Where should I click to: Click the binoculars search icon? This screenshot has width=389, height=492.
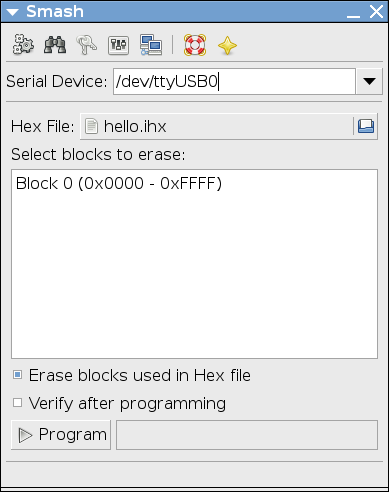click(55, 45)
